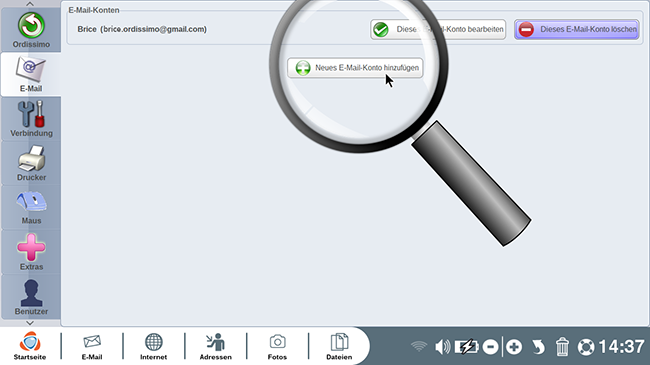Go to Startseite in the taskbar
This screenshot has height=365, width=650.
pos(30,346)
